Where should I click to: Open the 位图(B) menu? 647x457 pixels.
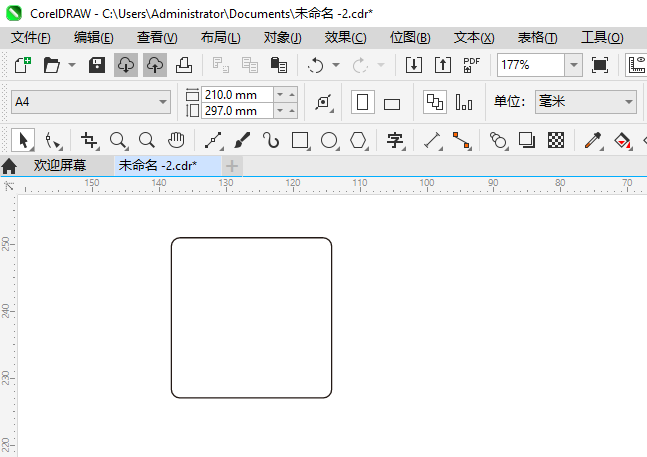pyautogui.click(x=410, y=38)
